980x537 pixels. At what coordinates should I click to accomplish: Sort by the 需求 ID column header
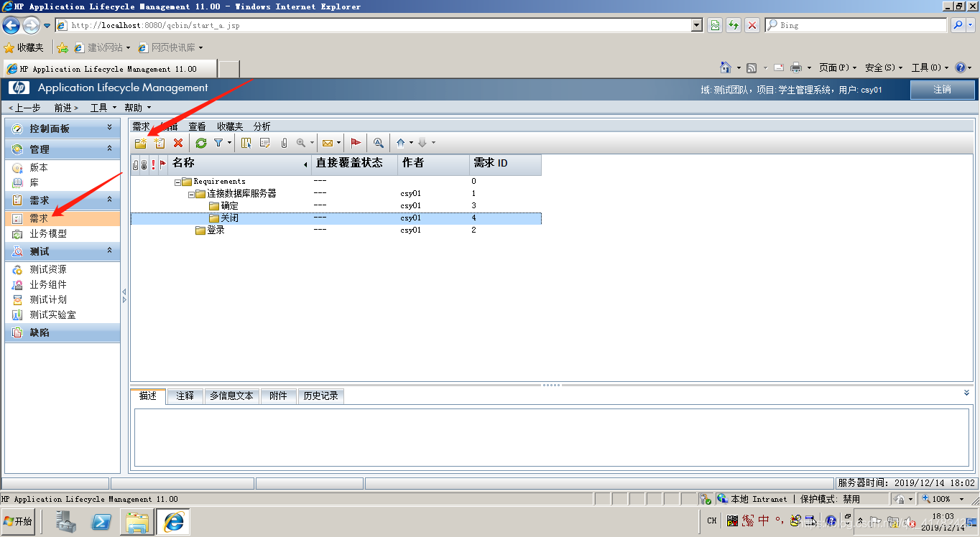click(505, 164)
